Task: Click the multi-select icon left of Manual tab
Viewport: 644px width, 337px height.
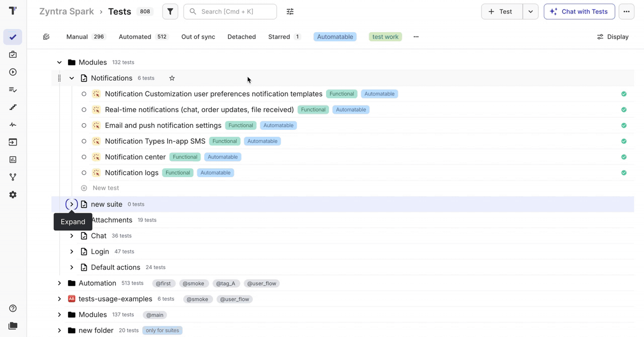Action: point(46,37)
